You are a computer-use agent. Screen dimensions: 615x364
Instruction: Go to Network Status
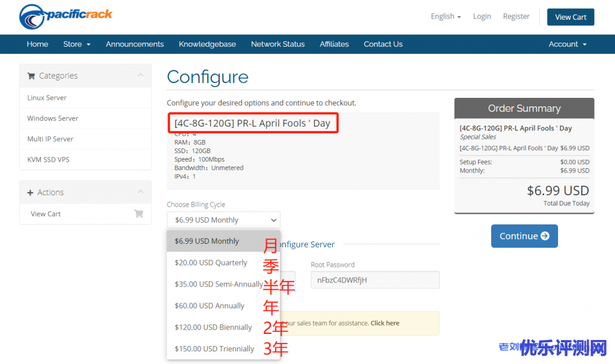[x=277, y=44]
